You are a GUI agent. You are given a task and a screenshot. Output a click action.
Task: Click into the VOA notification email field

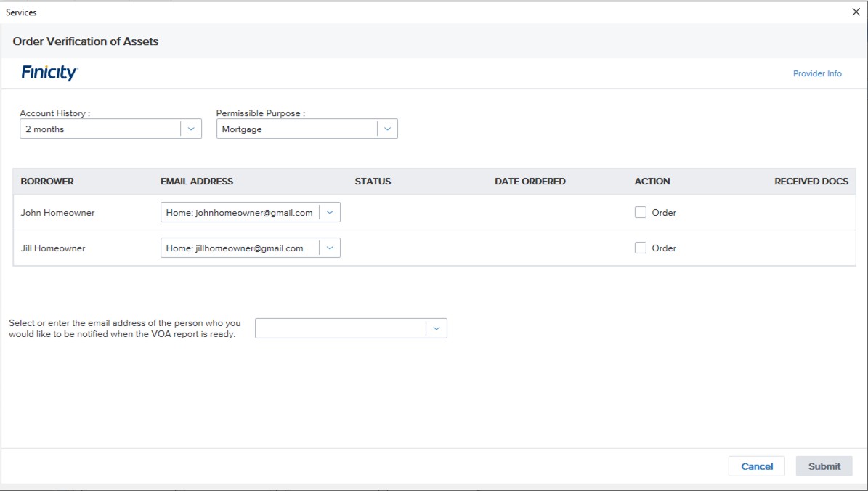pos(340,328)
